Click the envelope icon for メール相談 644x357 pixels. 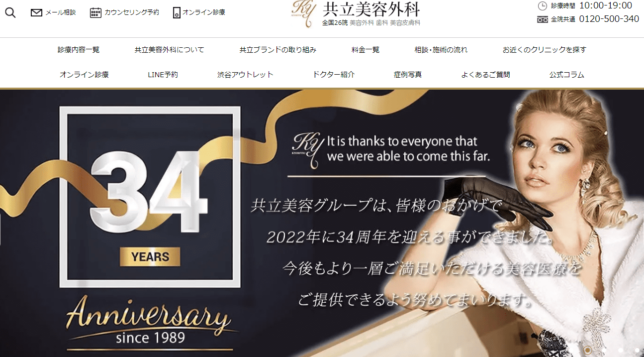pos(36,12)
